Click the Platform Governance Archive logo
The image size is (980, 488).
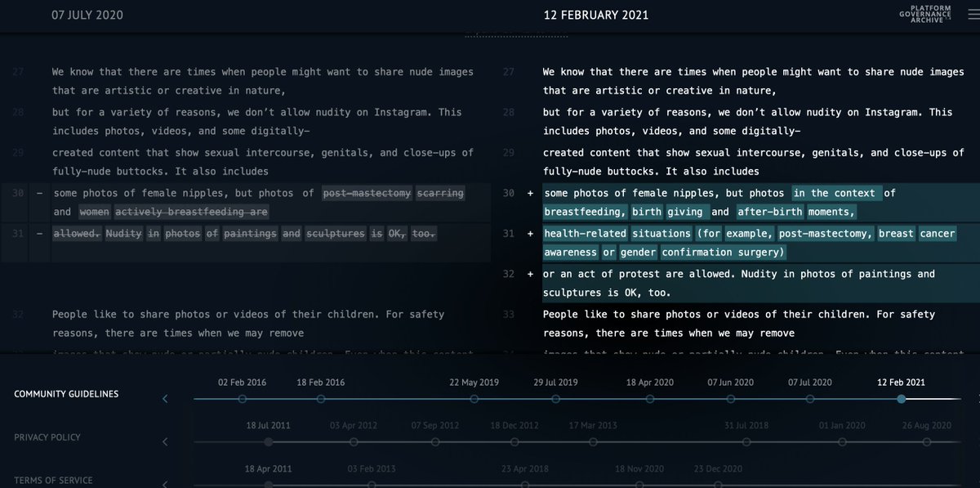pyautogui.click(x=924, y=14)
